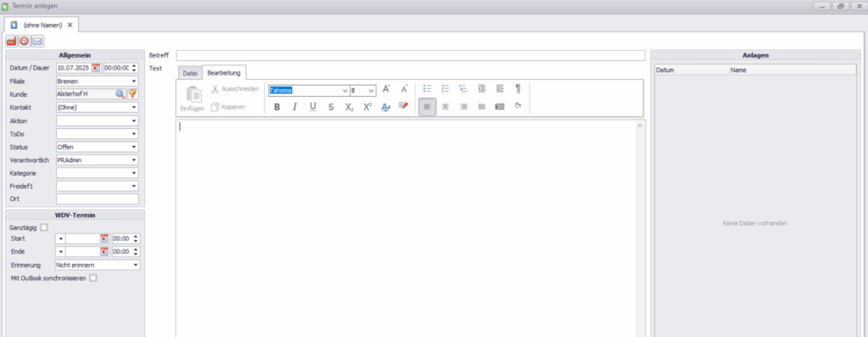Show paragraph formatting marks
Screen dimensions: 868x337
click(518, 88)
